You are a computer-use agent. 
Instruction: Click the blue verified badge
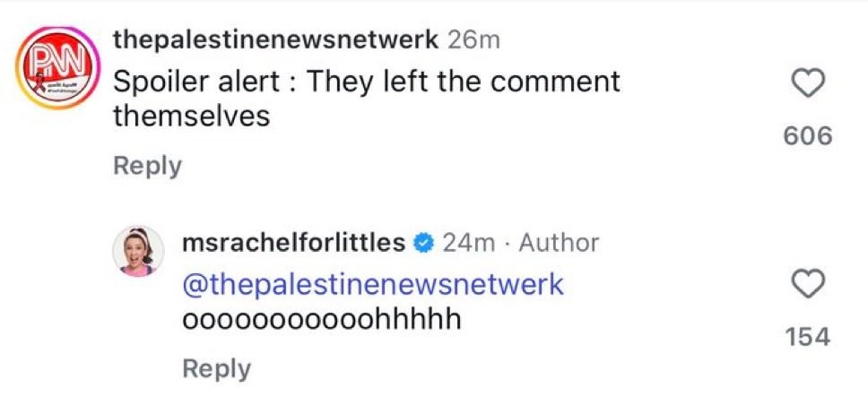424,243
